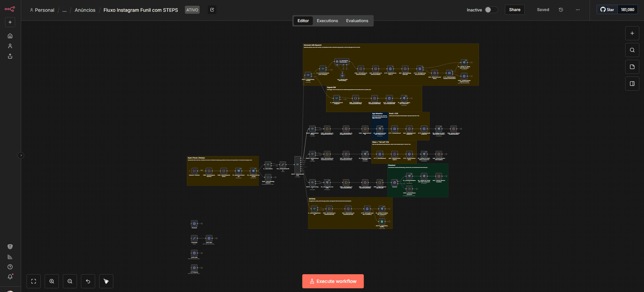Screen dimensions: 644x292
Task: Open the Help question mark icon
Action: click(x=10, y=267)
